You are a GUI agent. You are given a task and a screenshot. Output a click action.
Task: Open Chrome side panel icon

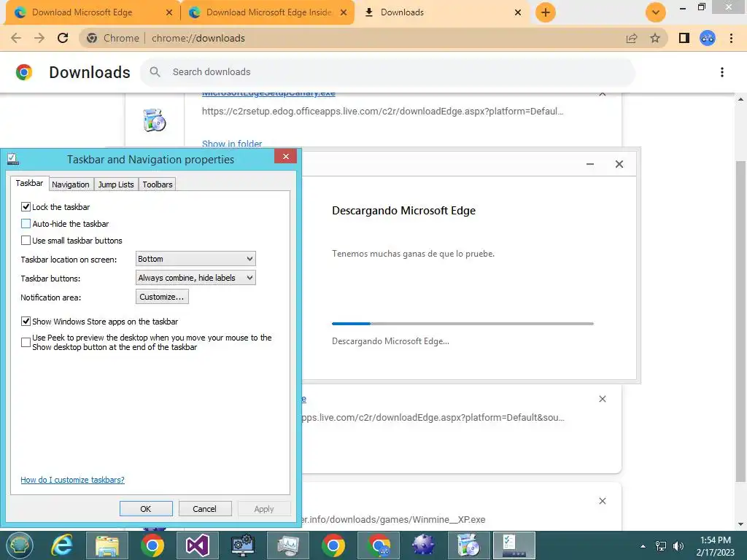[684, 38]
